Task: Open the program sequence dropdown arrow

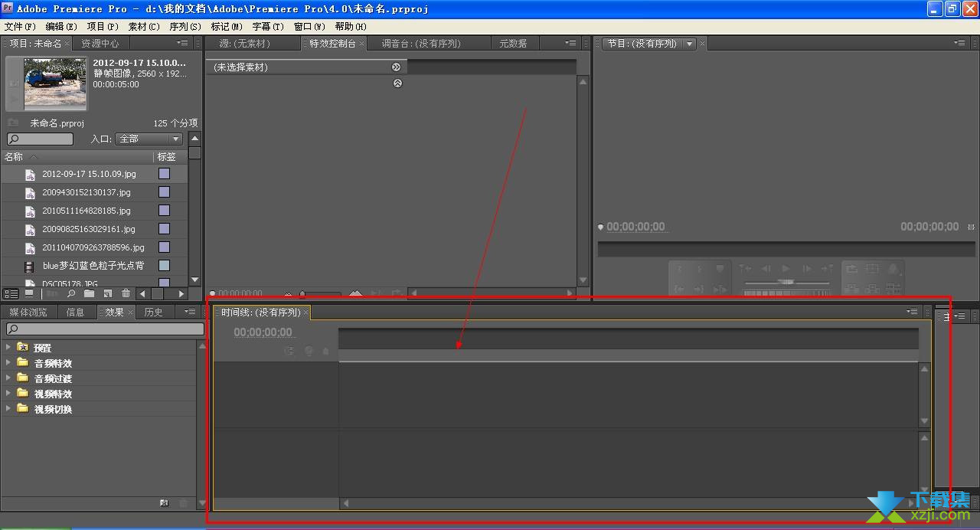Action: coord(689,44)
